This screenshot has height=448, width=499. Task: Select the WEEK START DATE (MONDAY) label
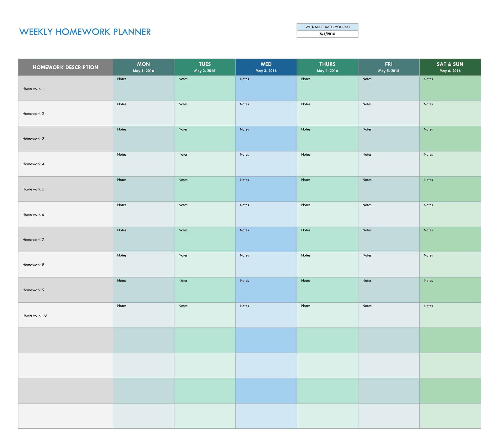(x=327, y=27)
